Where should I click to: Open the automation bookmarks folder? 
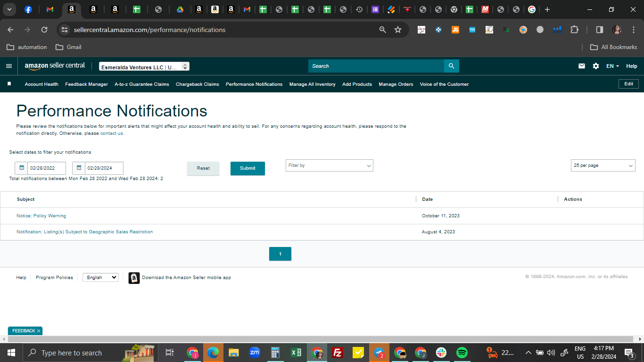[27, 47]
